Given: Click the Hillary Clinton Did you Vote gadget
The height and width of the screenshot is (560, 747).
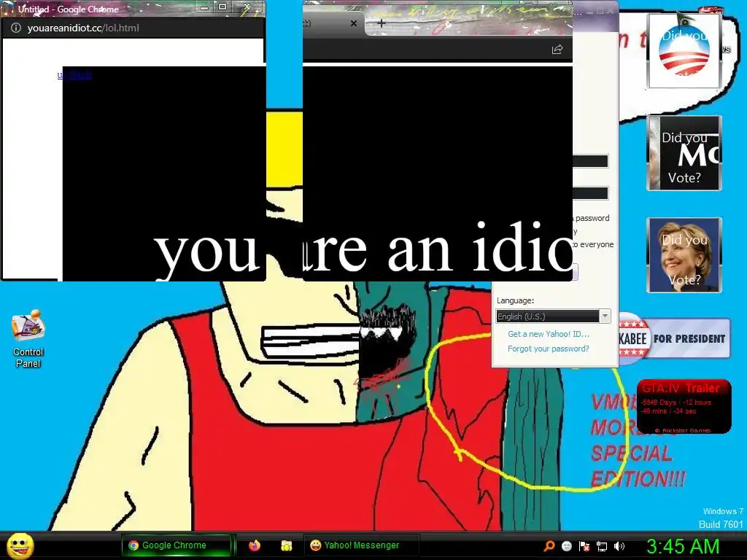Looking at the screenshot, I should pyautogui.click(x=684, y=254).
